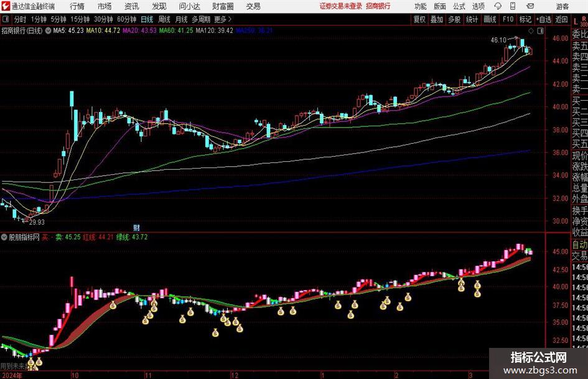Click the MA60: 41.25 label

[x=176, y=30]
